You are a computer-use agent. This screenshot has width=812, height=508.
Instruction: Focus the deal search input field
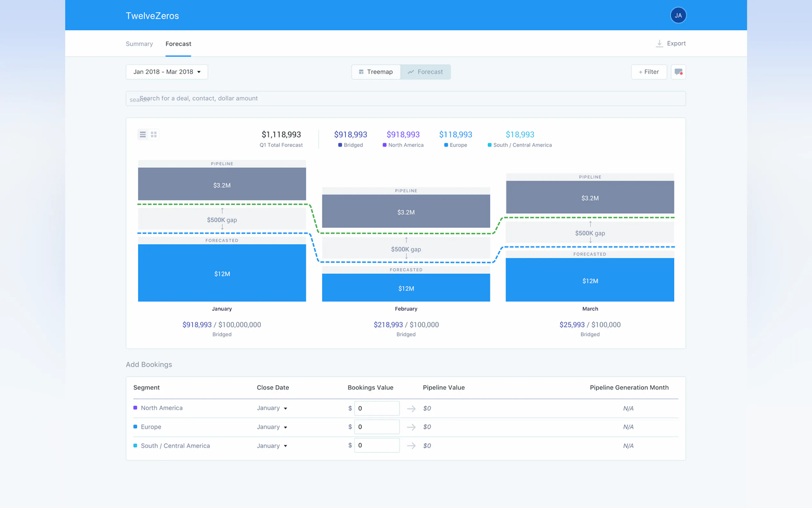(x=405, y=99)
